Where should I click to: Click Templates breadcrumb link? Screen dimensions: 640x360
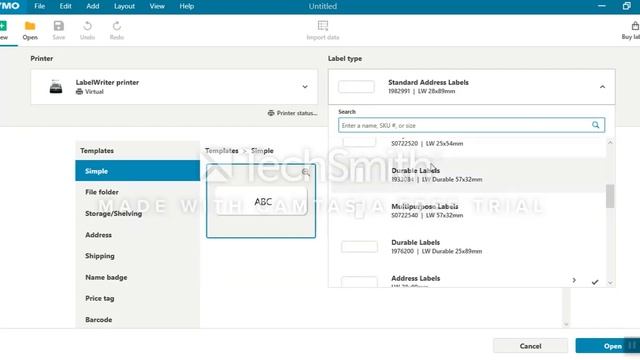tap(222, 151)
